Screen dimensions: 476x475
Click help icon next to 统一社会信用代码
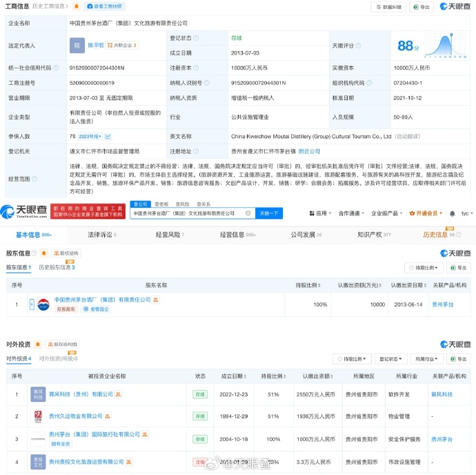point(56,68)
